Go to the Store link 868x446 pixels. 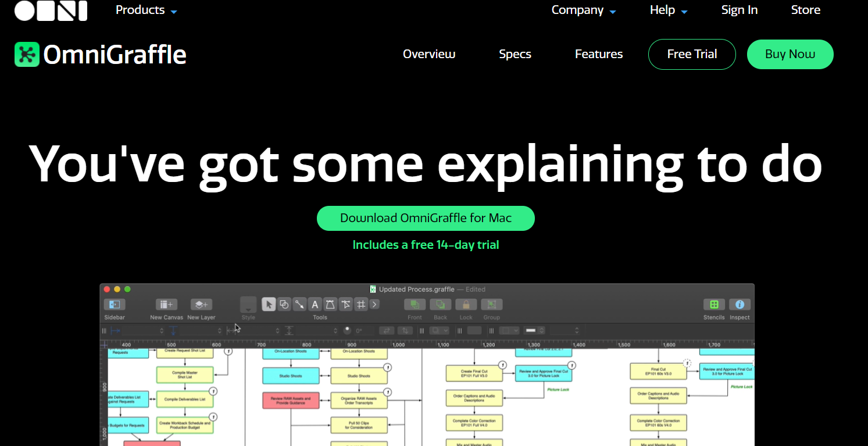coord(806,10)
